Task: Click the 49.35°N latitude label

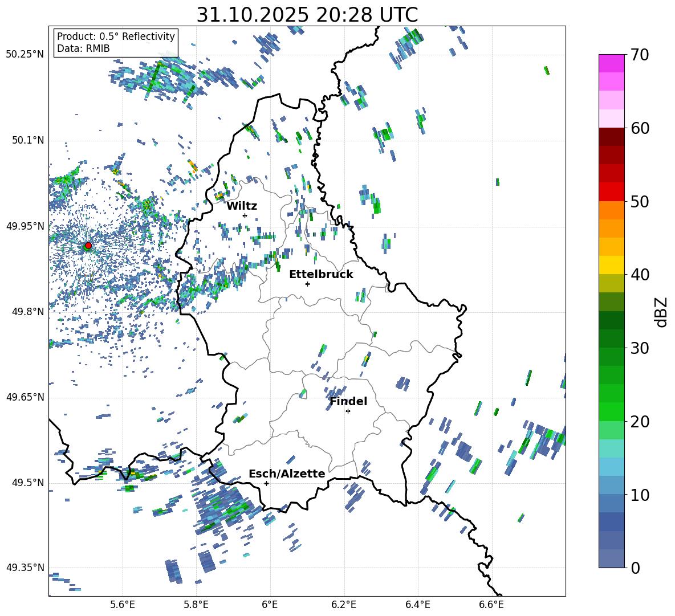Action: click(x=25, y=568)
